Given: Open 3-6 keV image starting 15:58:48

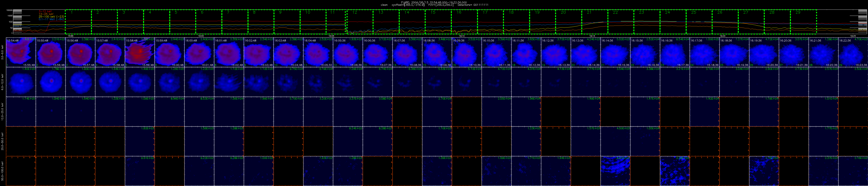Looking at the screenshot, I should [x=140, y=52].
